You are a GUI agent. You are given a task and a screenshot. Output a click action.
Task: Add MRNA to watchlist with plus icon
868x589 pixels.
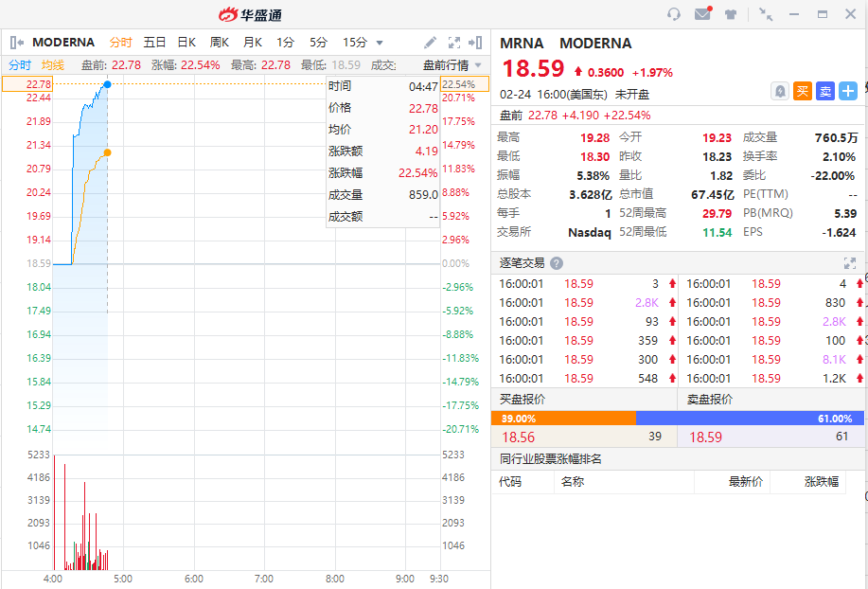pos(848,91)
